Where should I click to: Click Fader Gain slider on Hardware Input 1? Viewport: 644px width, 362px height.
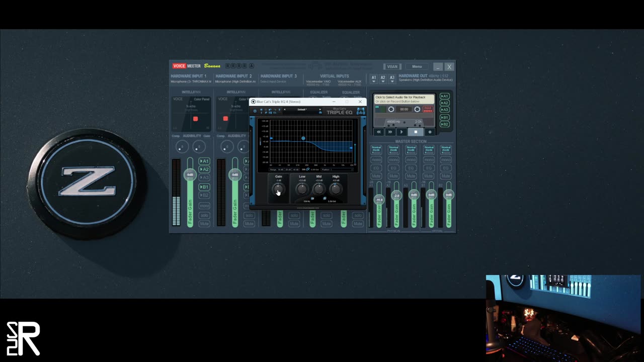coord(190,175)
